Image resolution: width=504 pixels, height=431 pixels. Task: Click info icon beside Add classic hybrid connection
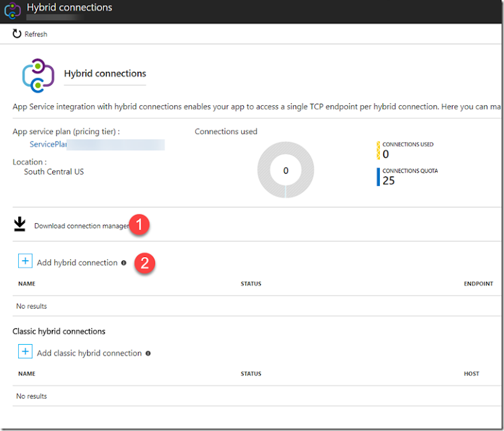(148, 353)
